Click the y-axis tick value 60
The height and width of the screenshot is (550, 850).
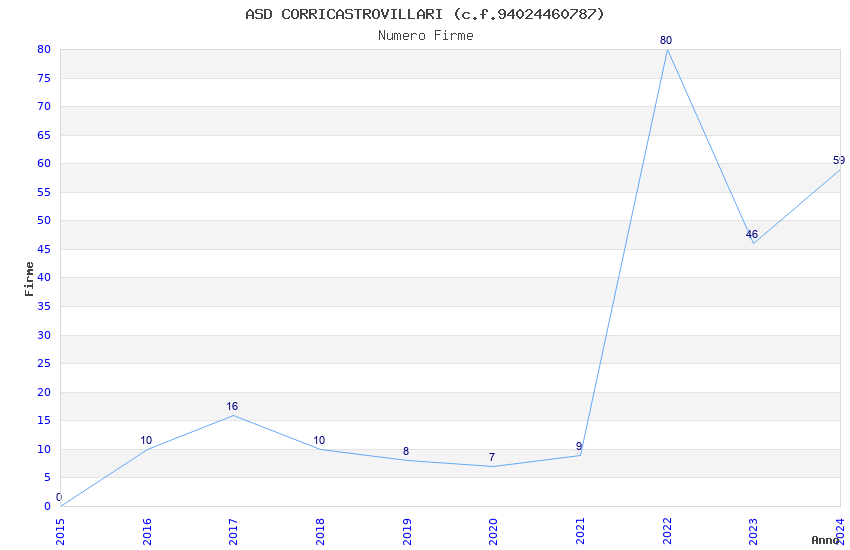44,163
